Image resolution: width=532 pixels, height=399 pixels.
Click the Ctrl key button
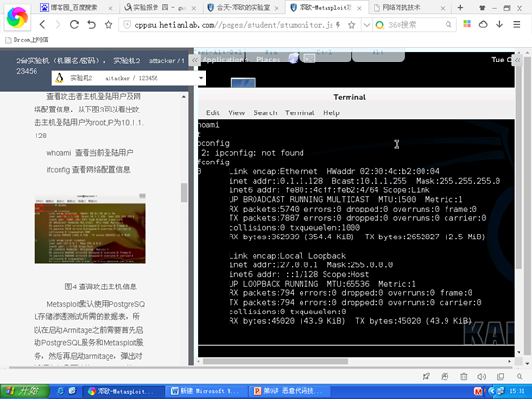tap(324, 55)
